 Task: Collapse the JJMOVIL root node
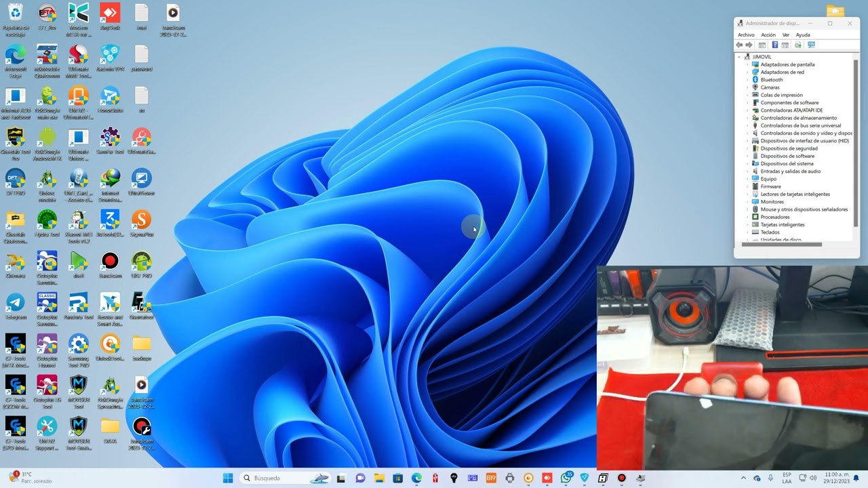pos(739,57)
